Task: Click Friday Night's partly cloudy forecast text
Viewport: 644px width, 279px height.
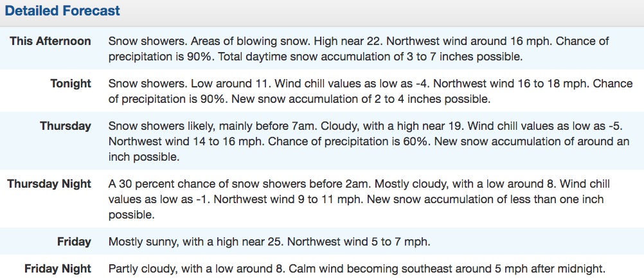Action: pyautogui.click(x=357, y=269)
